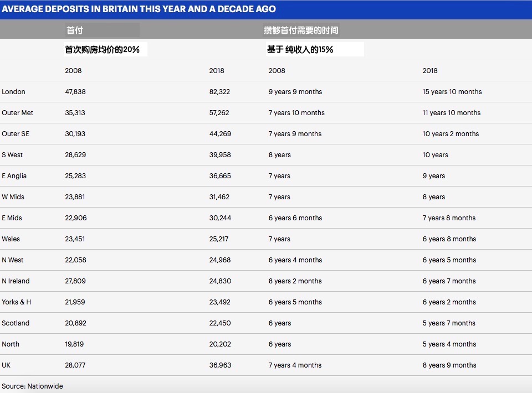Click the 攒够首付需要的时间 header

coord(300,30)
